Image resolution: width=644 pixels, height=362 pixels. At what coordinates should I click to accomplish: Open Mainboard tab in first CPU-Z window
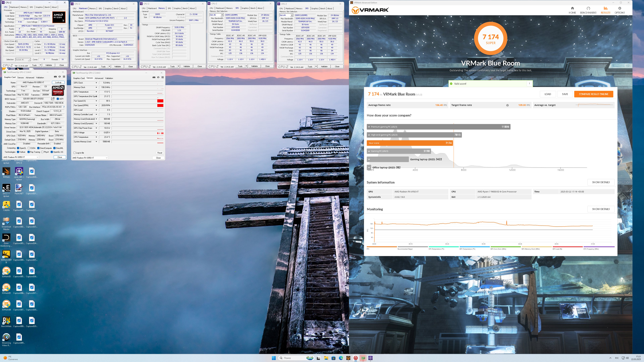[14, 7]
